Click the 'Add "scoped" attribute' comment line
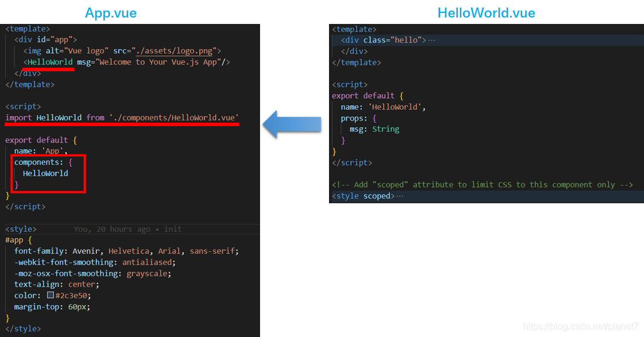 pos(483,185)
